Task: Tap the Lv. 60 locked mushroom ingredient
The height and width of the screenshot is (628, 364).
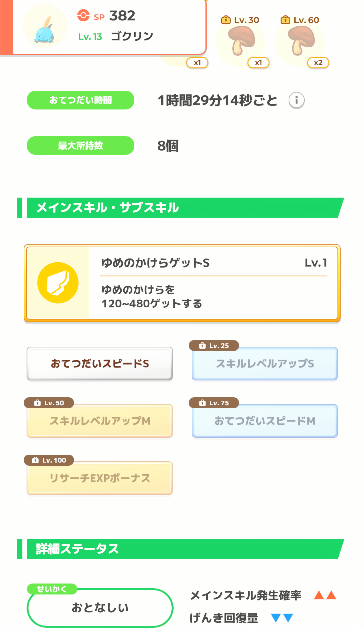Action: click(302, 40)
